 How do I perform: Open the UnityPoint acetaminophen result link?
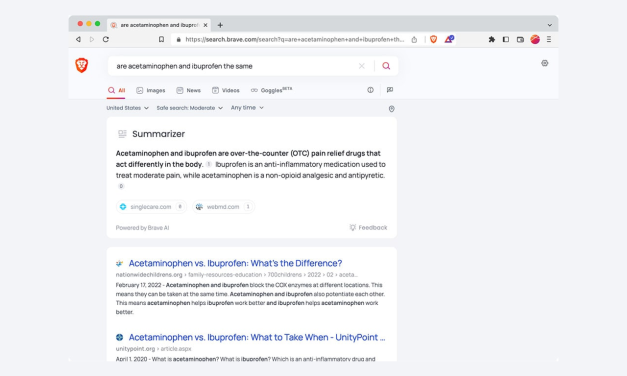[x=257, y=337]
